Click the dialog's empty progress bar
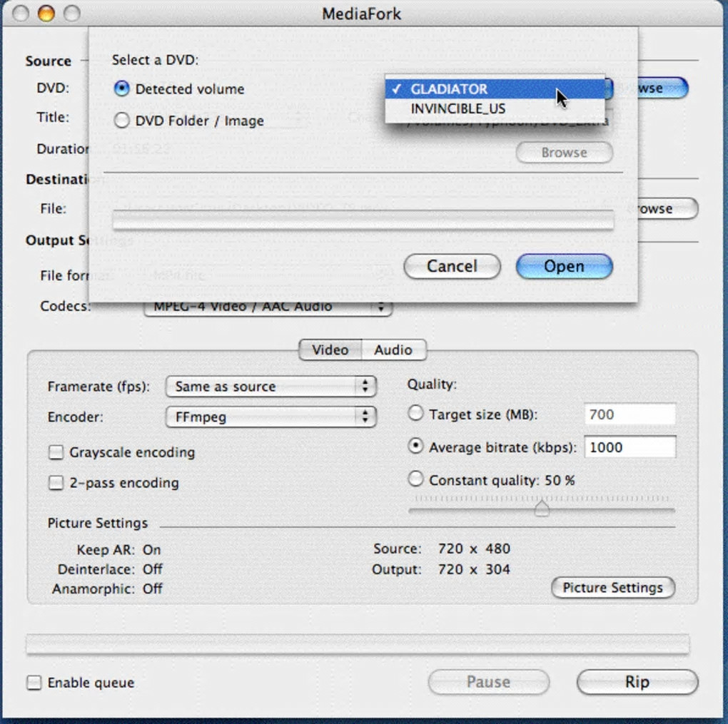This screenshot has width=728, height=724. [x=363, y=220]
